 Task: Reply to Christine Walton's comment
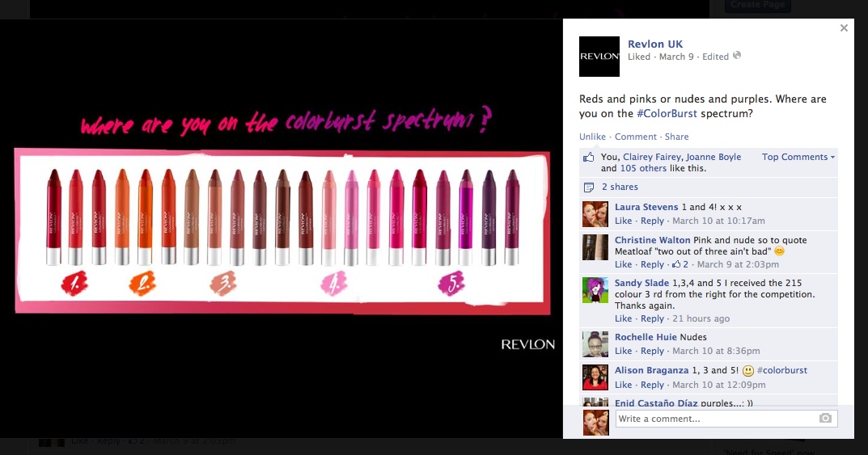point(652,264)
